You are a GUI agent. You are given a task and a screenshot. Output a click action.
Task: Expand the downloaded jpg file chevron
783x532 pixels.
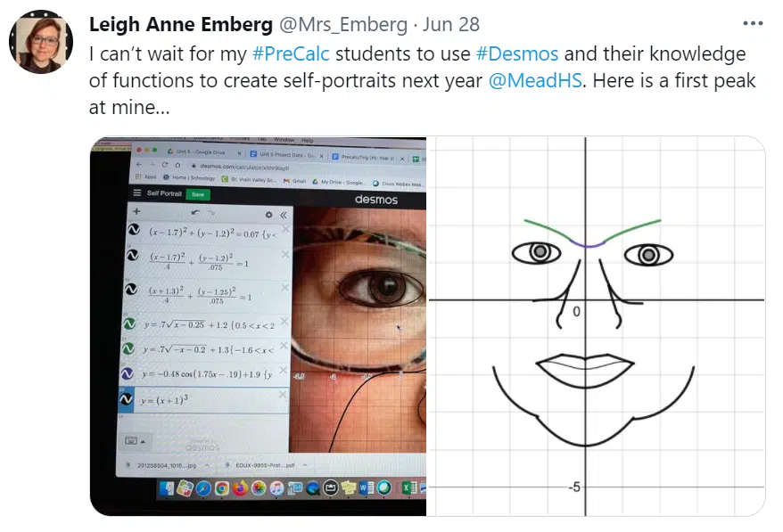tap(207, 465)
